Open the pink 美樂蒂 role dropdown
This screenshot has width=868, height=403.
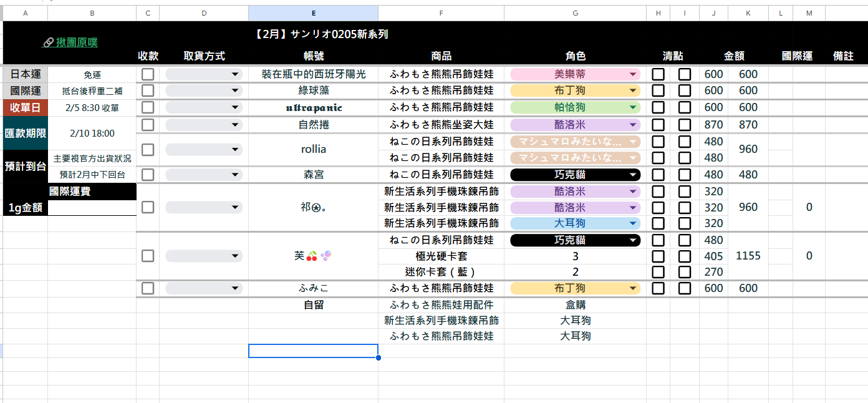coord(575,74)
